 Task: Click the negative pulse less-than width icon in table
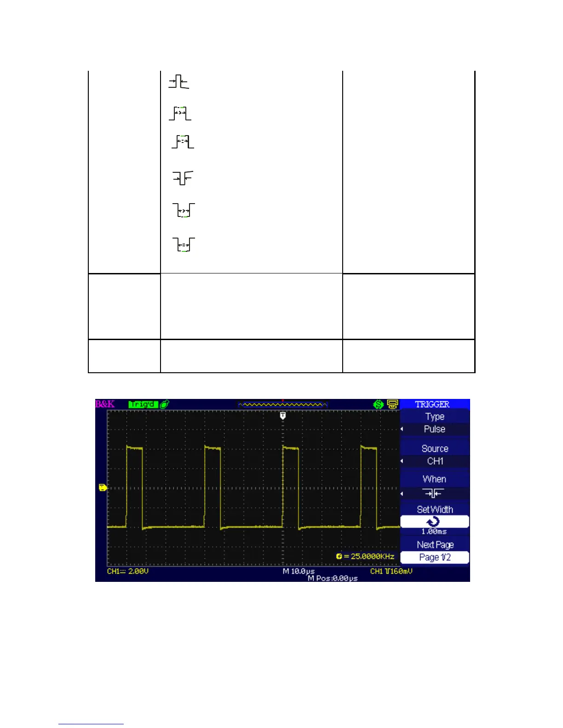183,178
